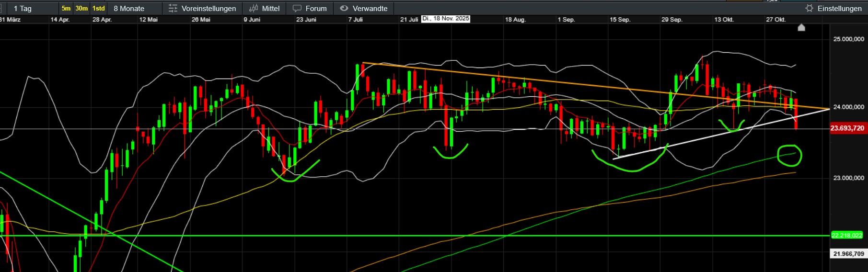Screen dimensions: 868x272
Task: Click the '12 Mai' date axis label
Action: coord(148,20)
